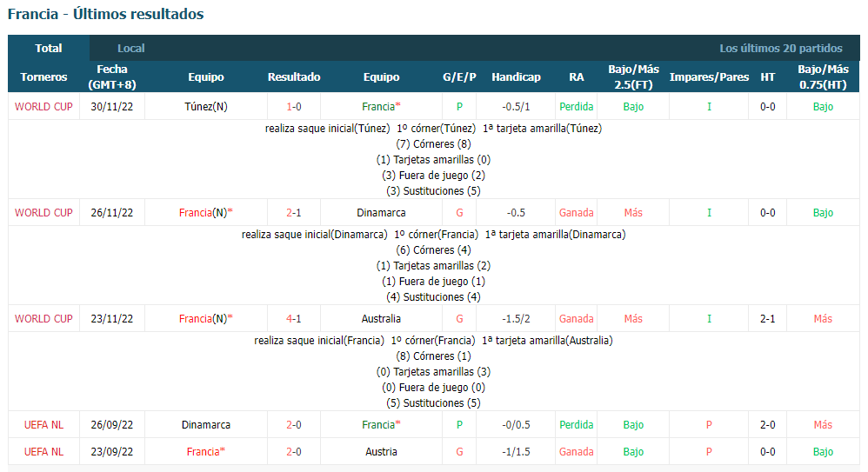Click the Torneros column header
This screenshot has height=472, width=868.
(x=43, y=76)
